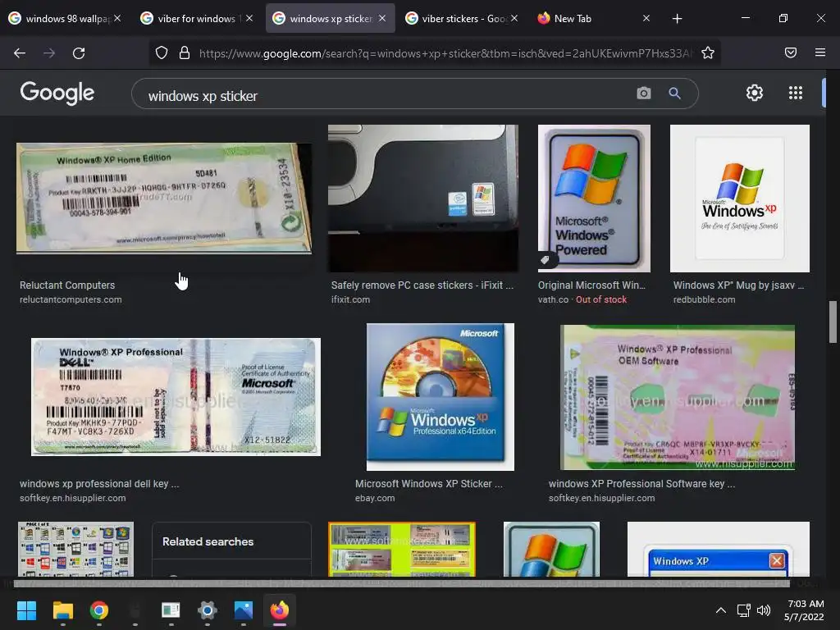The width and height of the screenshot is (840, 630).
Task: Go to the Google homepage logo
Action: tap(57, 93)
